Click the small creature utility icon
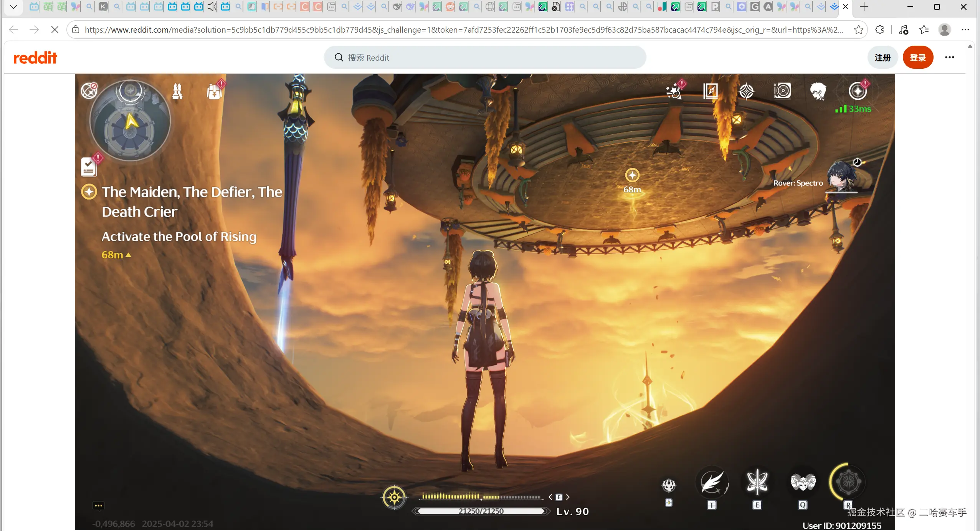Screen dimensions: 980x531 pos(669,486)
